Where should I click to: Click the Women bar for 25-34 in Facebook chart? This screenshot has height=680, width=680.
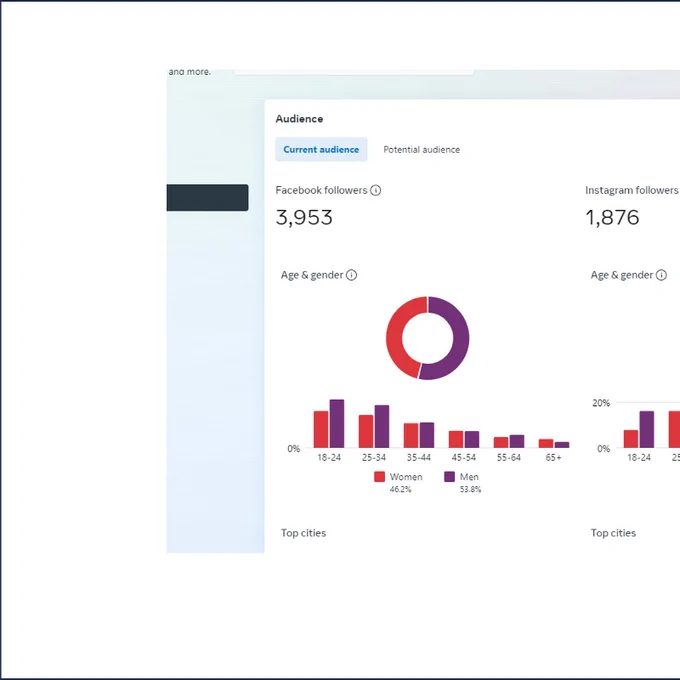pos(366,432)
